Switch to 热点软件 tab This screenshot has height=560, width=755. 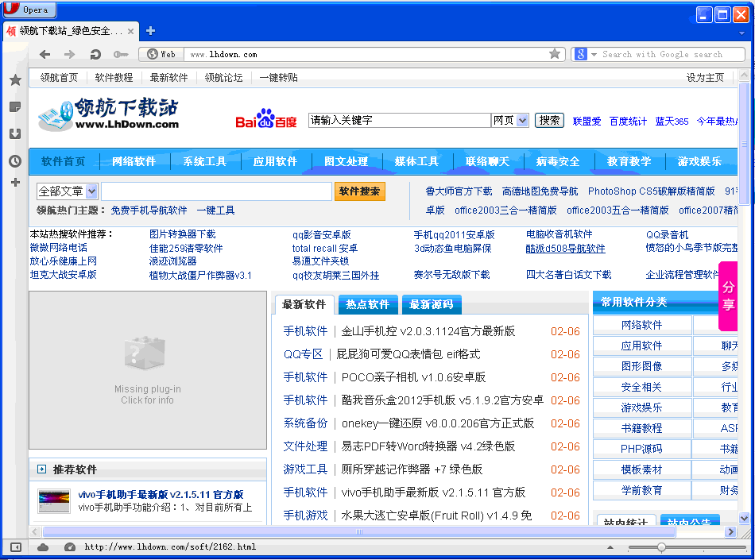pos(367,304)
